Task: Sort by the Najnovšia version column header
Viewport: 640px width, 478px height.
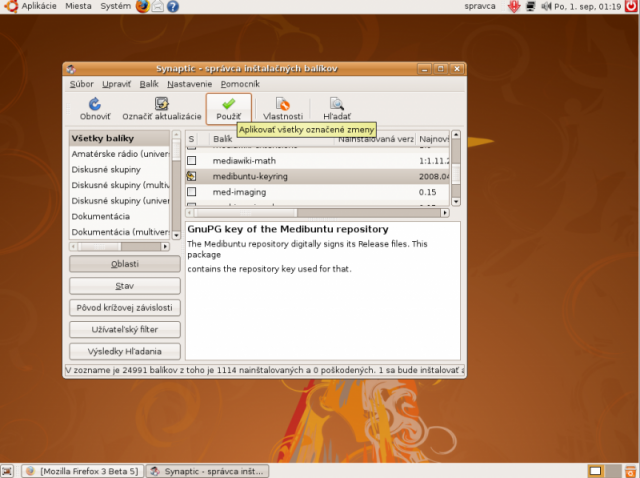Action: pos(433,139)
